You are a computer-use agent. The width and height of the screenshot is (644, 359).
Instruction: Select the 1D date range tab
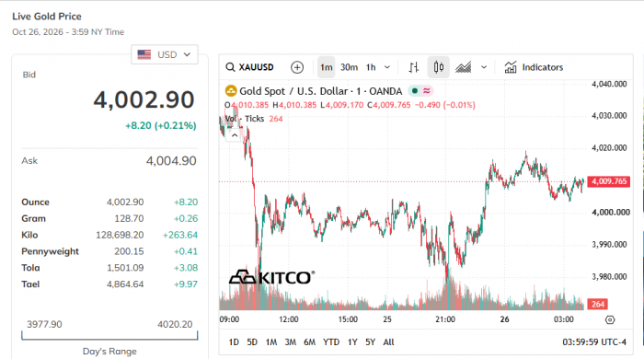coord(234,342)
